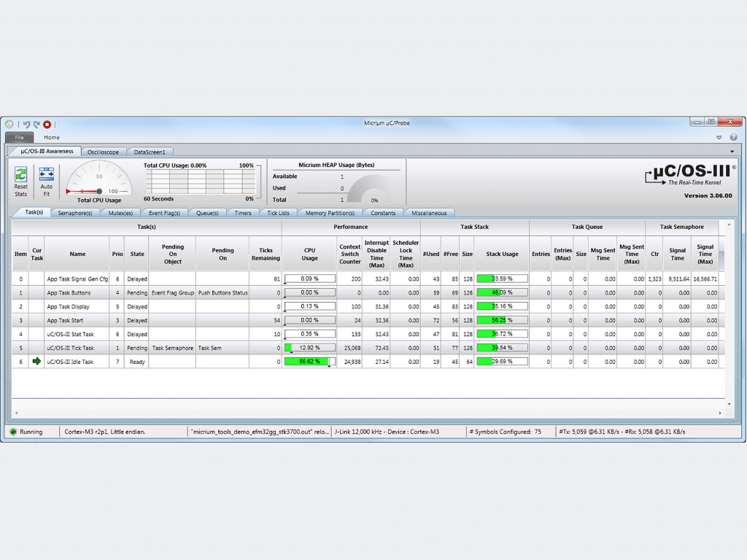Viewport: 747px width, 560px height.
Task: Select the App Task Start row name
Action: pos(65,321)
